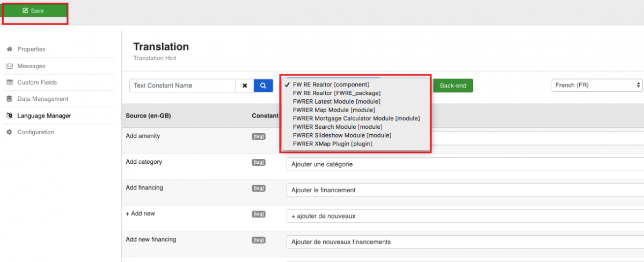Open Custom Fields sidebar item
644x262 pixels.
[36, 83]
